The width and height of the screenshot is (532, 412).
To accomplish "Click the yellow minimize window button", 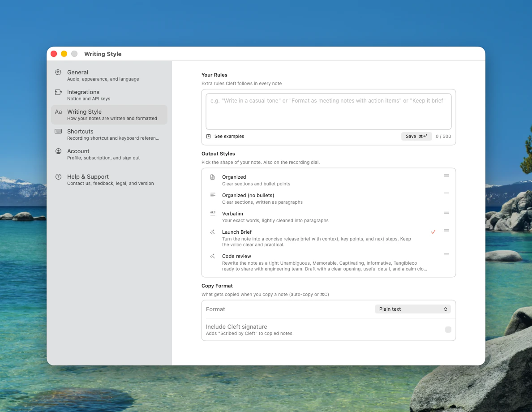I will coord(64,54).
